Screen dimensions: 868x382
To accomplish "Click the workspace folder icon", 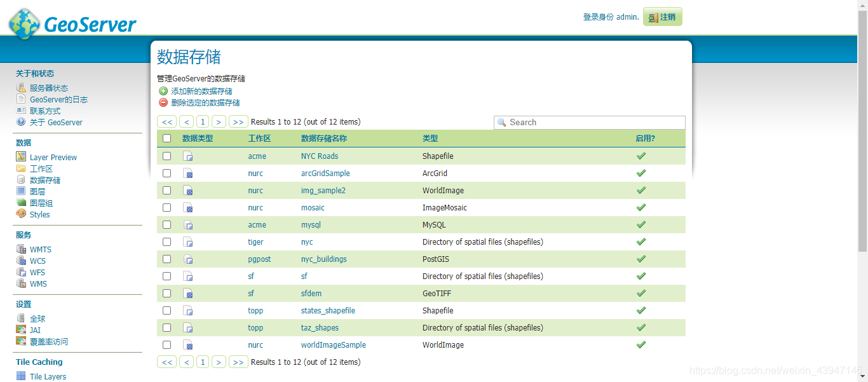I will pos(21,168).
